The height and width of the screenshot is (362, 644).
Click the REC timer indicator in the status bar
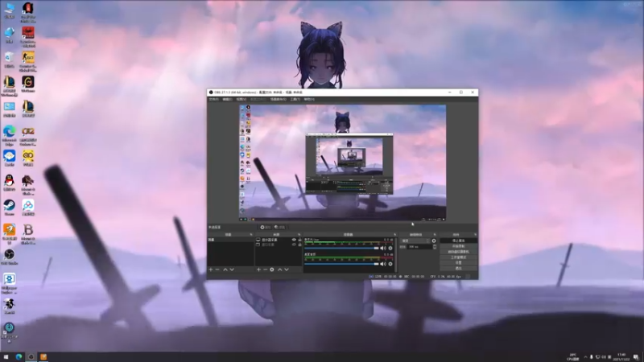412,277
